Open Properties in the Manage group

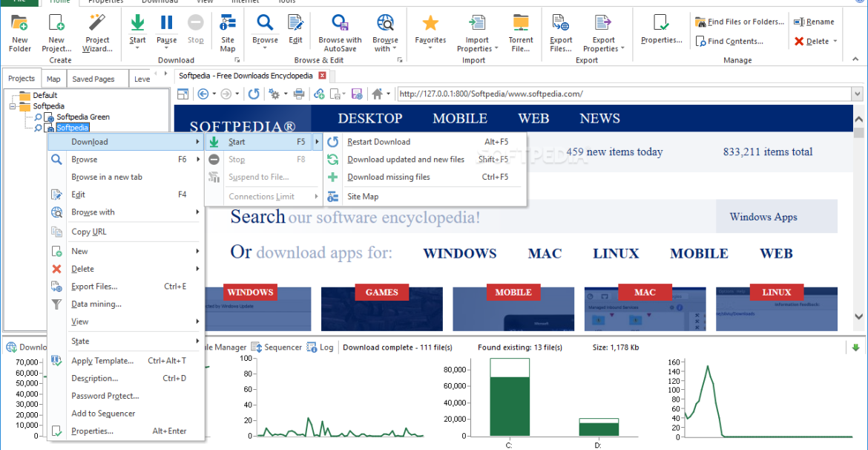(662, 29)
